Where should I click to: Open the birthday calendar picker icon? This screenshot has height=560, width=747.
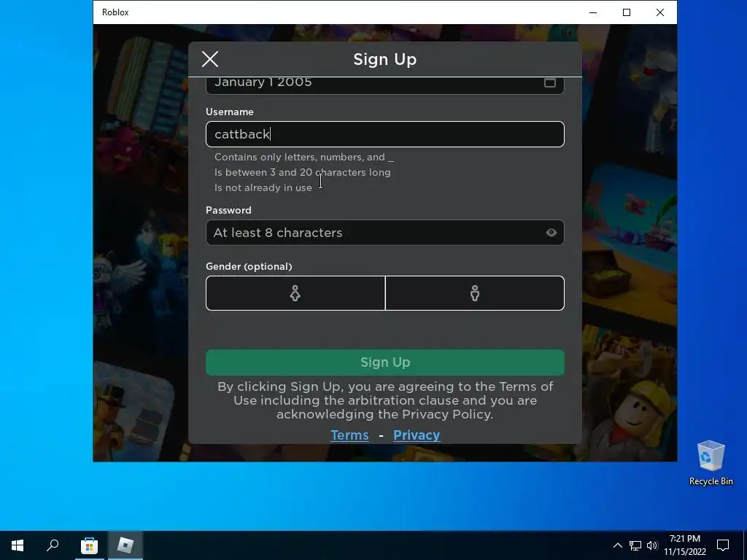550,82
